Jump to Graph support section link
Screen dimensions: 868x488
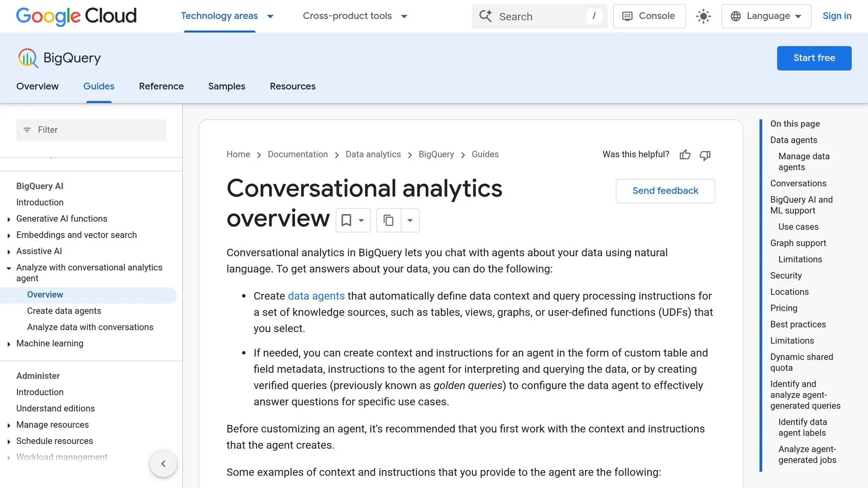pyautogui.click(x=798, y=243)
